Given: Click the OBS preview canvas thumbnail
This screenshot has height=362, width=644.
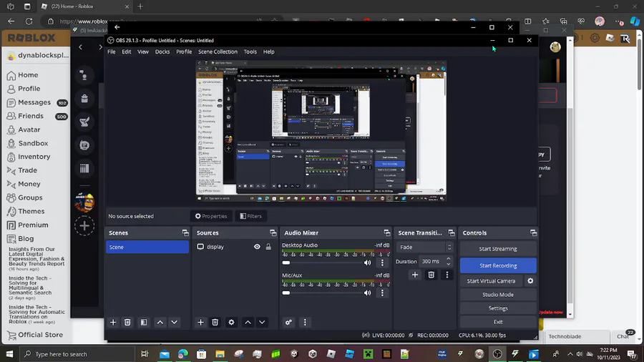Looking at the screenshot, I should tap(321, 131).
